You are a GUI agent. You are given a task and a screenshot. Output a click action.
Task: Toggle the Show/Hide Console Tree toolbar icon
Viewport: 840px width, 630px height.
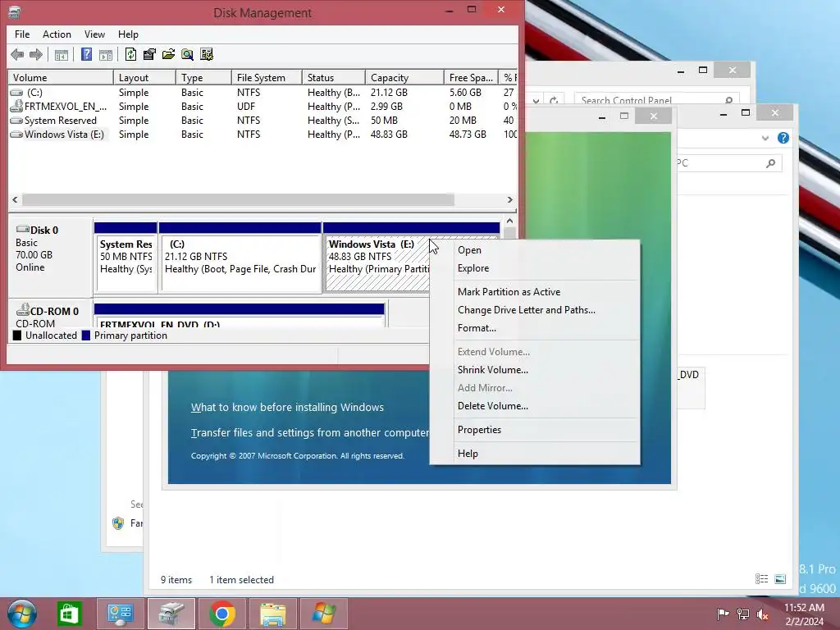[62, 54]
